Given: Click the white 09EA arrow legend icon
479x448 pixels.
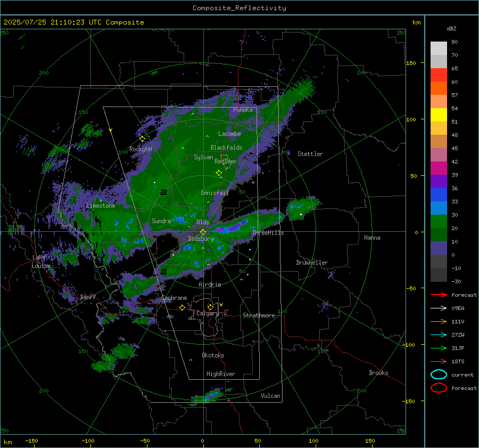Looking at the screenshot, I should point(439,308).
